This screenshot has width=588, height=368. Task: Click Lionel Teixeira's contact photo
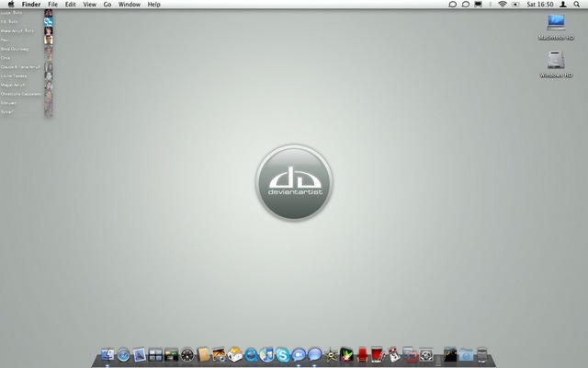[x=48, y=75]
